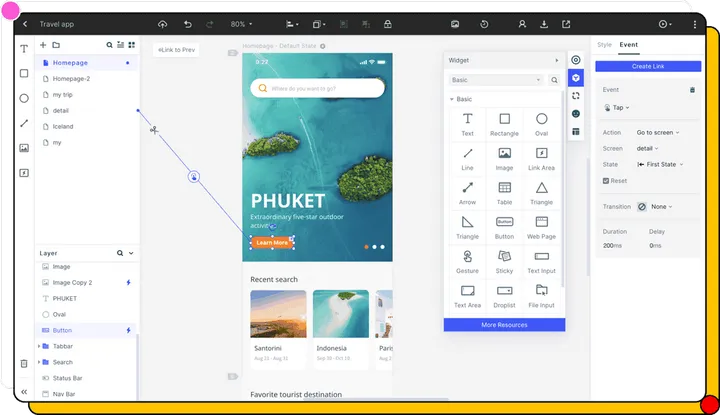Open the history clock icon in toolbar
This screenshot has height=415, width=720.
point(484,24)
